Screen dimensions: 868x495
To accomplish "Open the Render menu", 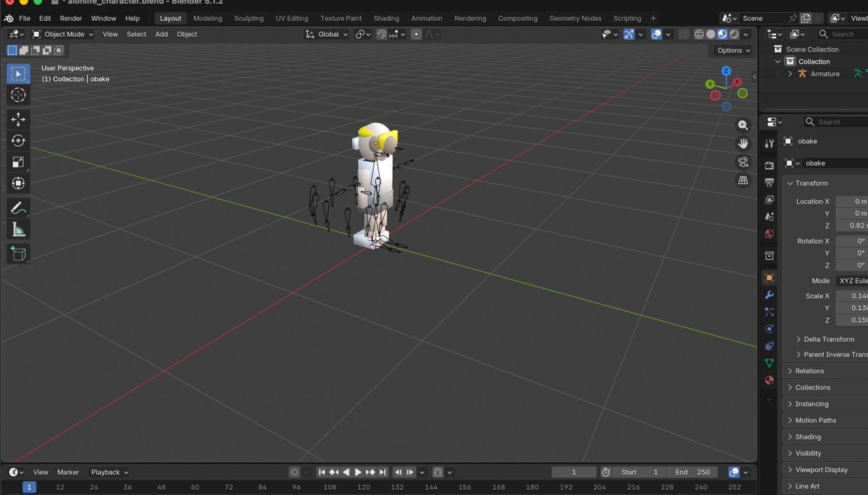I will click(71, 18).
